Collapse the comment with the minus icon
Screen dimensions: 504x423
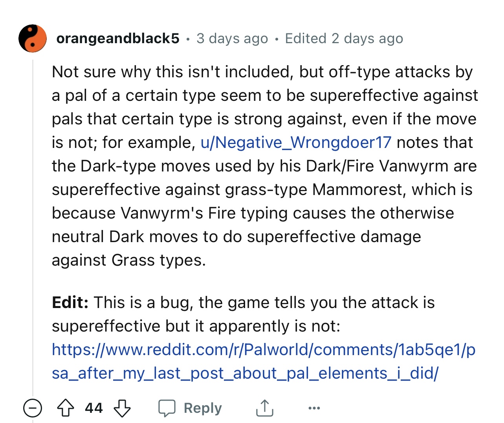(x=33, y=408)
